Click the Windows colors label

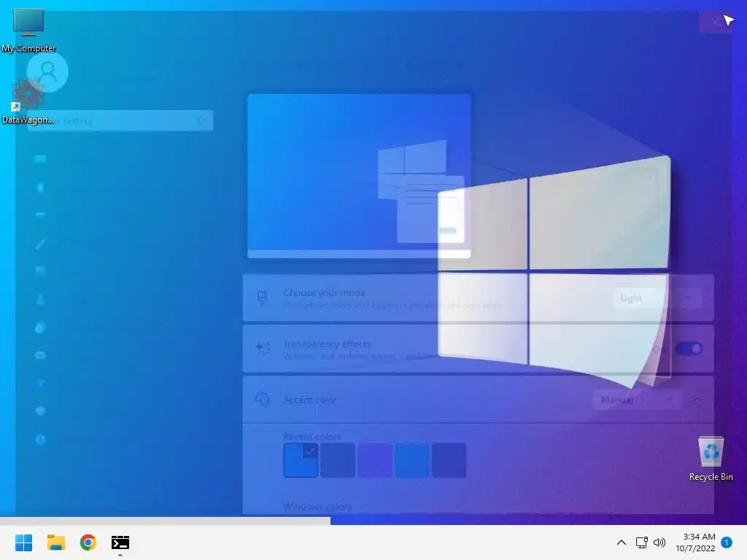pyautogui.click(x=317, y=506)
